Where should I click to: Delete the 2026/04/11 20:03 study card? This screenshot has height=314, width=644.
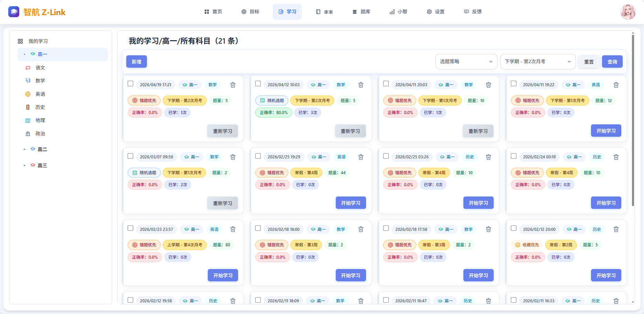click(489, 85)
